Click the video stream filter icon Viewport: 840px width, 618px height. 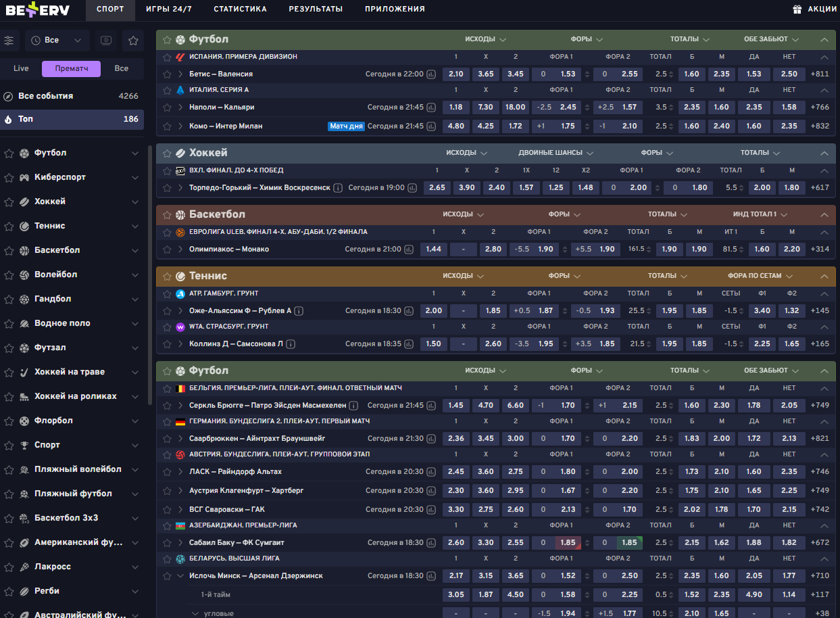point(105,41)
